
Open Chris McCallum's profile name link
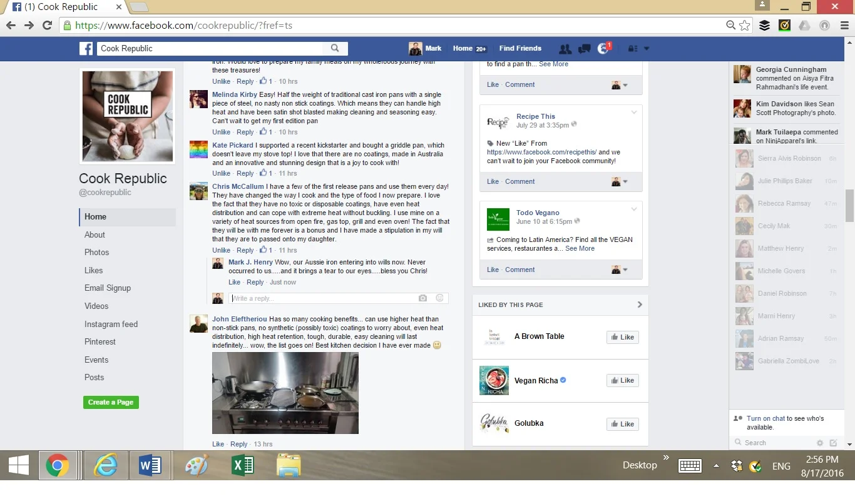tap(238, 186)
